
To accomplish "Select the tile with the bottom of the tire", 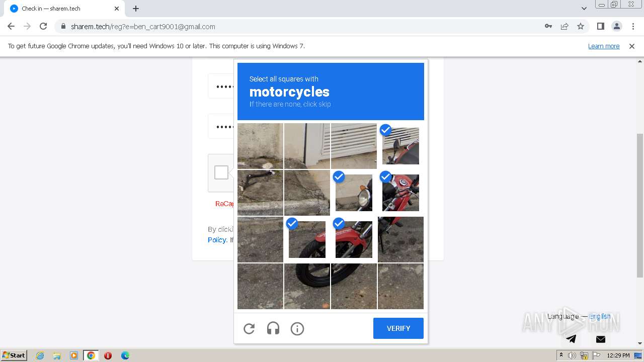I will [307, 286].
